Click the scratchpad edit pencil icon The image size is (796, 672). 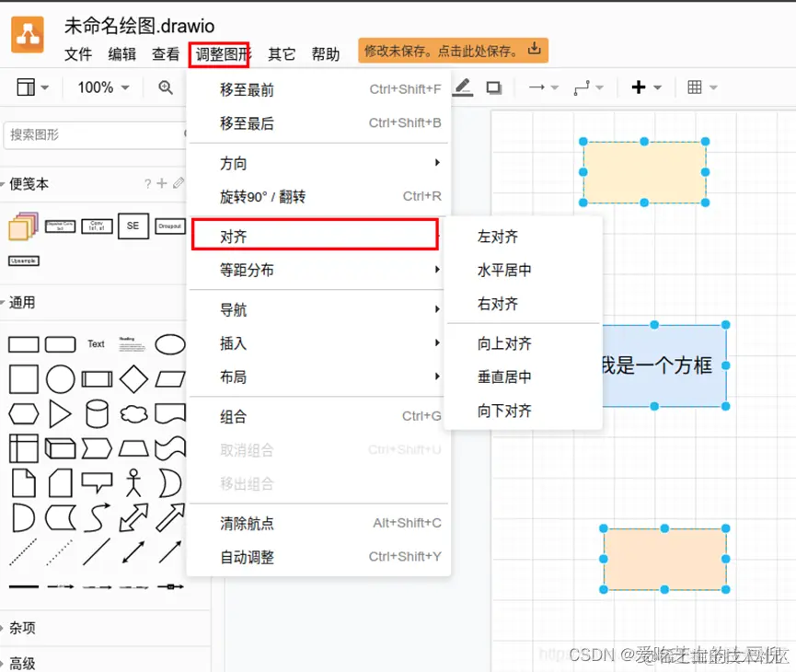(x=179, y=183)
